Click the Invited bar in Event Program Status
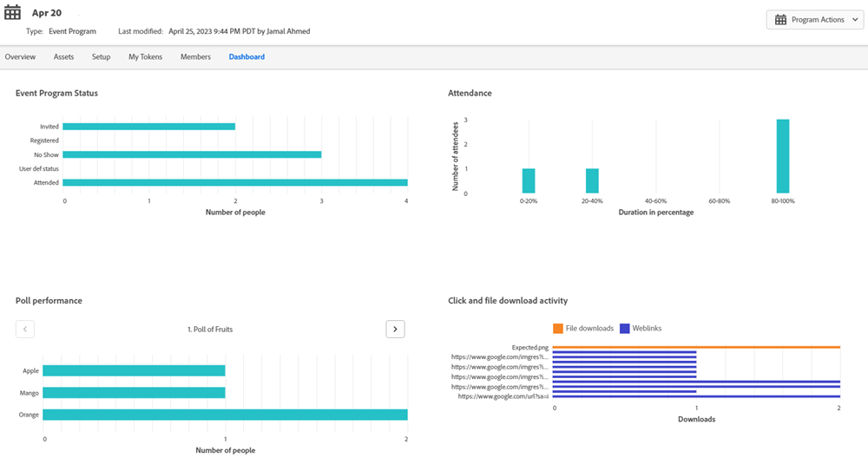This screenshot has width=868, height=464. click(149, 127)
